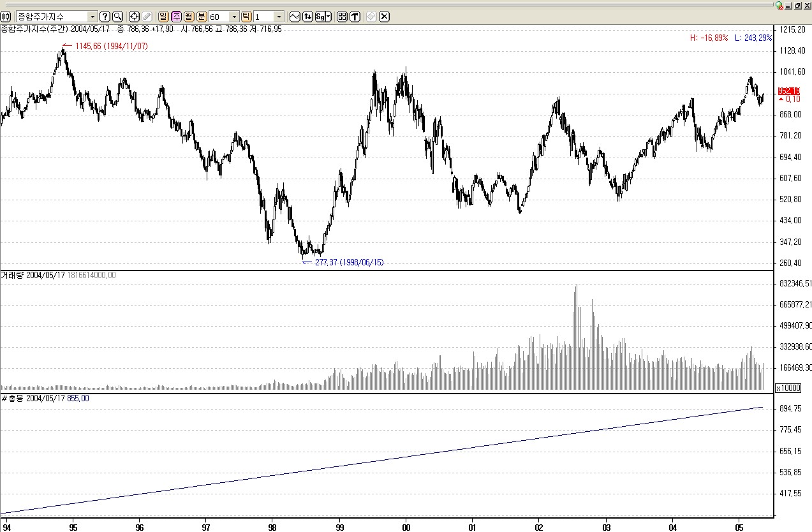This screenshot has width=812, height=532.
Task: Activate the crosshair cursor tool
Action: (134, 17)
